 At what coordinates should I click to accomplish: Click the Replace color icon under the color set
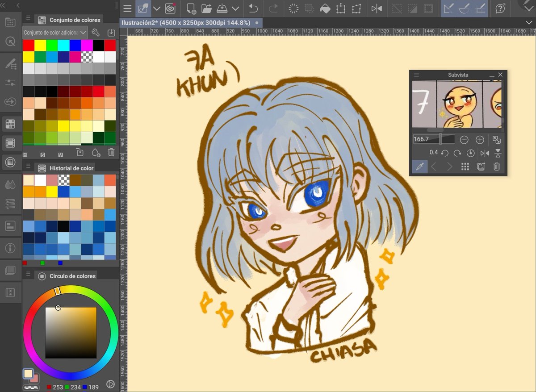pos(80,153)
